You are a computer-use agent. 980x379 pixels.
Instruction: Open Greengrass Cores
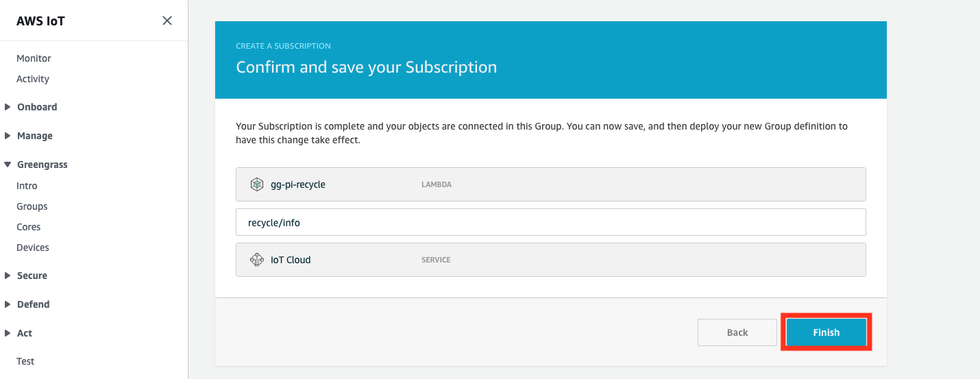29,227
